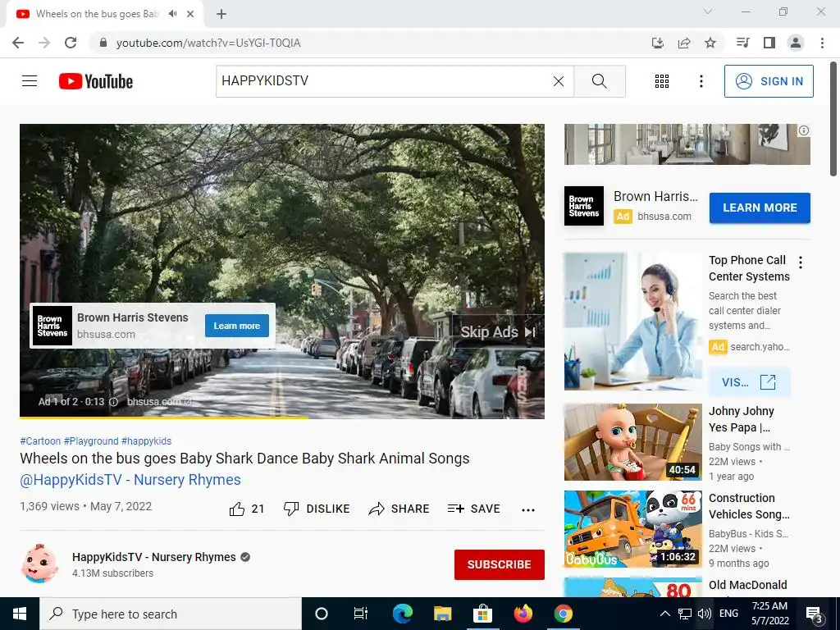The width and height of the screenshot is (840, 630).
Task: Open ad info icon next to Ad 1 of 2
Action: 113,402
